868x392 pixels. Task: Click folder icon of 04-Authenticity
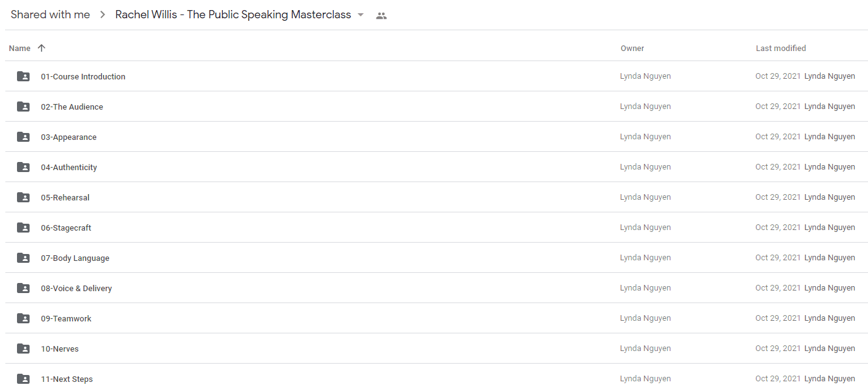23,167
